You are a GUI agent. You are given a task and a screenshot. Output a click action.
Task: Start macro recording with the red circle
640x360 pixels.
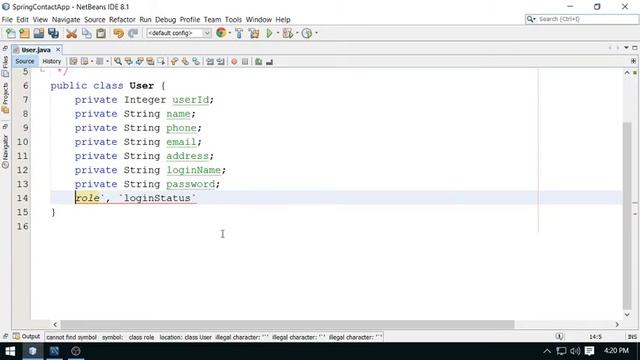pos(234,62)
